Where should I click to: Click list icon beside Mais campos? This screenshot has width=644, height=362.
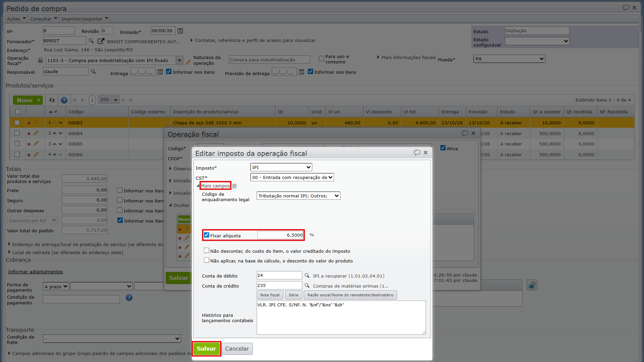tap(234, 186)
